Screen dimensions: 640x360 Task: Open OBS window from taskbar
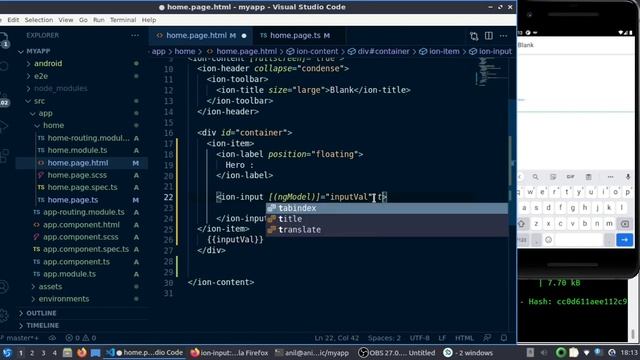(x=396, y=353)
